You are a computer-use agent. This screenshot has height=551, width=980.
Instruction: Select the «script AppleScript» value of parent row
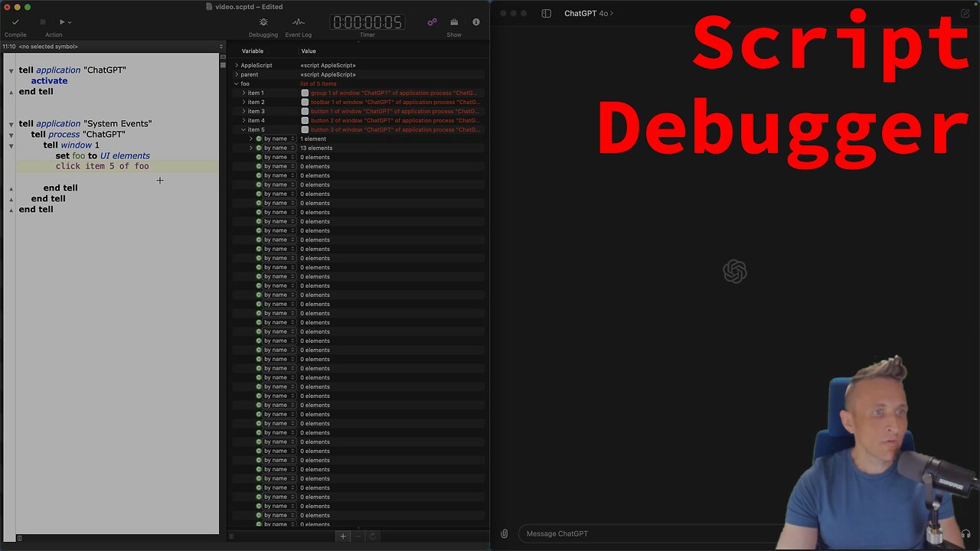328,74
